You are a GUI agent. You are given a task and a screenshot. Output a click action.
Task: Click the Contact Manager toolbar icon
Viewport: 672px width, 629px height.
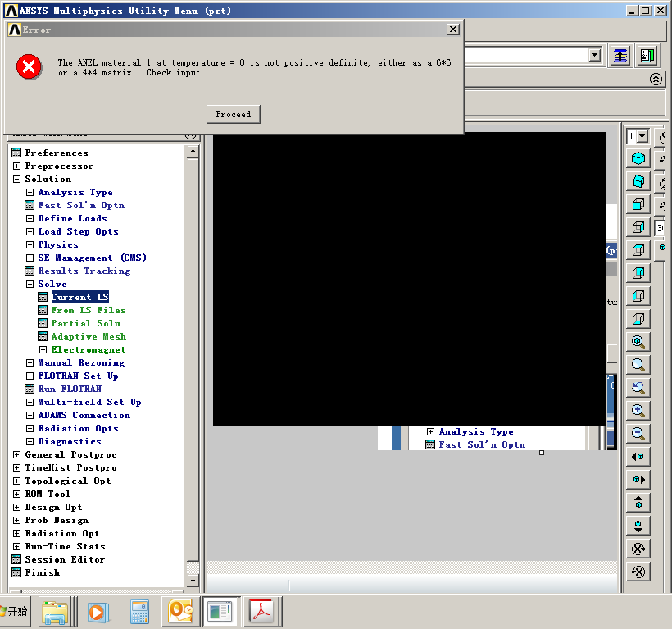click(x=647, y=56)
